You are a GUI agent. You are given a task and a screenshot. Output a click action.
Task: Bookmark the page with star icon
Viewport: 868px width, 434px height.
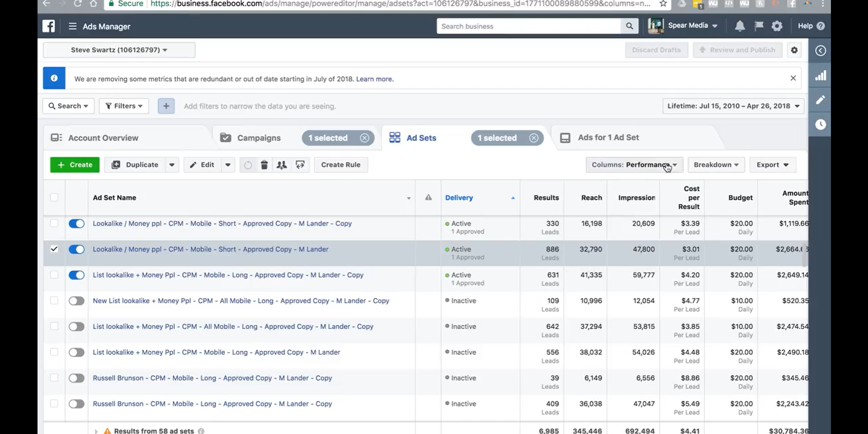click(663, 4)
